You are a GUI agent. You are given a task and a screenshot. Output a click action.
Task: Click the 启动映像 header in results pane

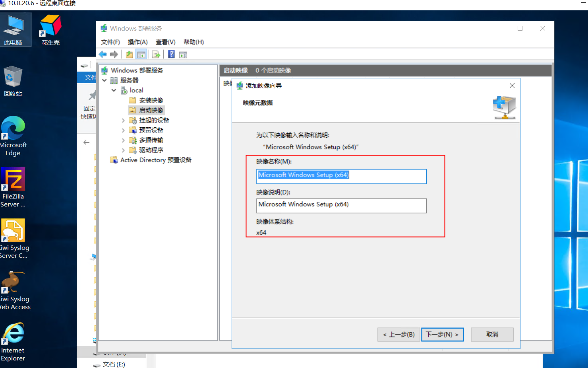pos(236,70)
